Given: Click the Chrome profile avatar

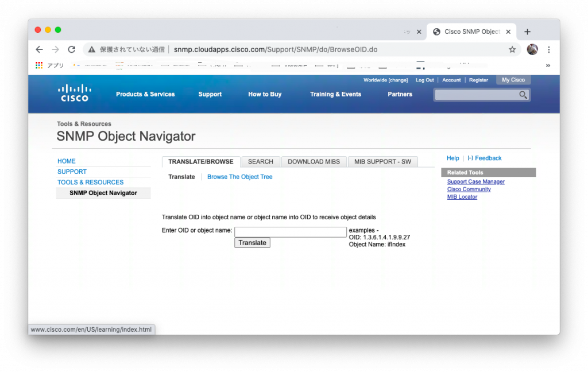Looking at the screenshot, I should 532,49.
